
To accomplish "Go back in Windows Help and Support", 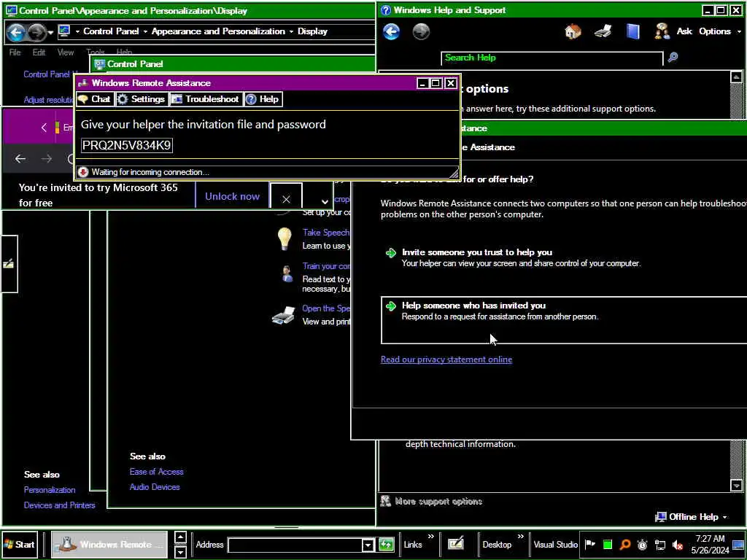I will pos(392,32).
